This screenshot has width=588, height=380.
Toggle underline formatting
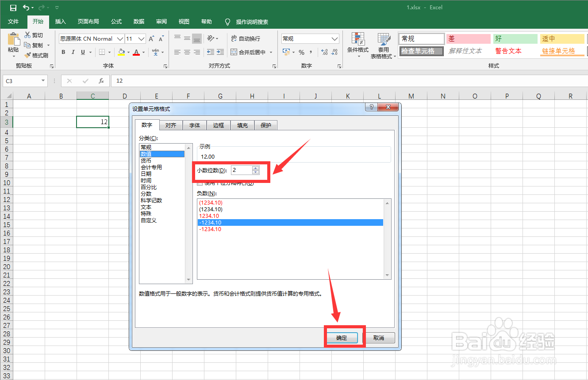(83, 52)
